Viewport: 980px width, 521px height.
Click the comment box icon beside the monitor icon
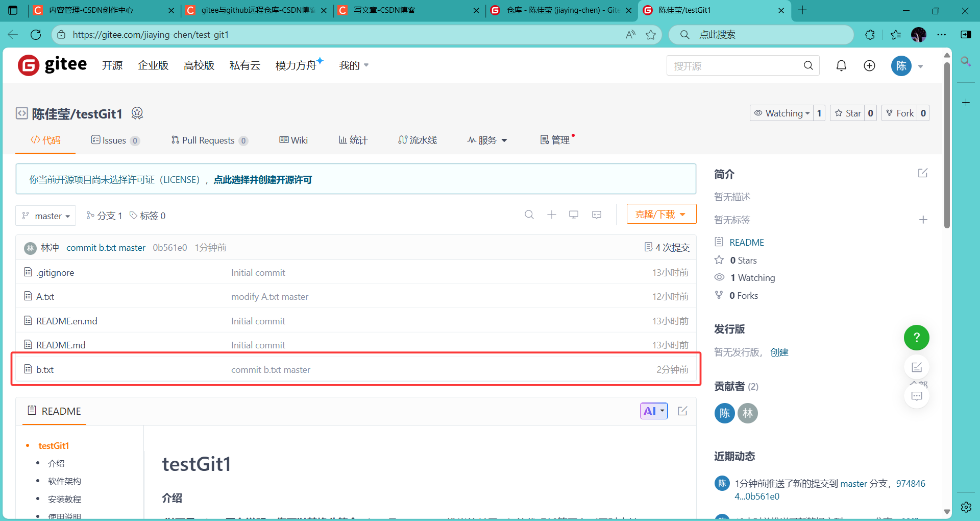point(597,215)
